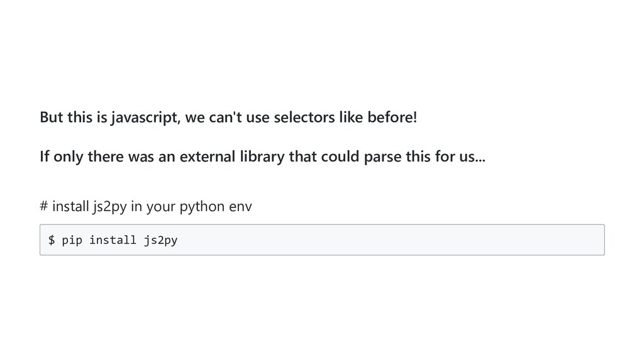Click the word "But" starting the heading
Viewport: 644px width, 362px height.
(x=52, y=118)
